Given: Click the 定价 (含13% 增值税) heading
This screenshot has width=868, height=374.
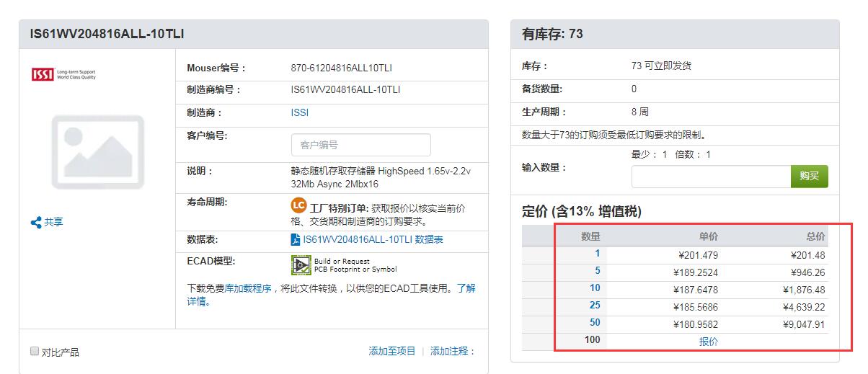Looking at the screenshot, I should click(581, 211).
